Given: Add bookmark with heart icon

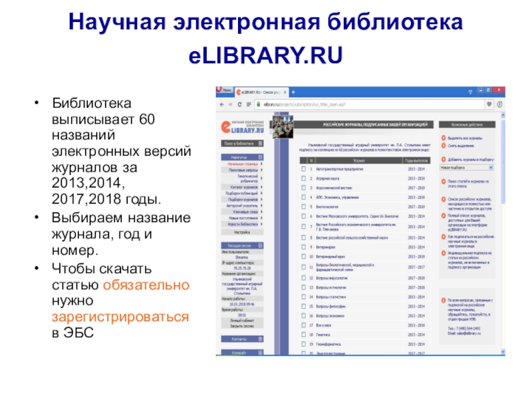Looking at the screenshot, I should [489, 104].
